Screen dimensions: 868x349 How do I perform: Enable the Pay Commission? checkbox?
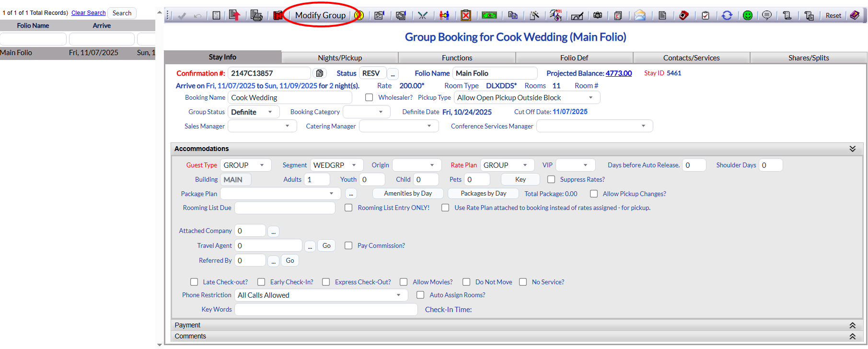[x=348, y=245]
